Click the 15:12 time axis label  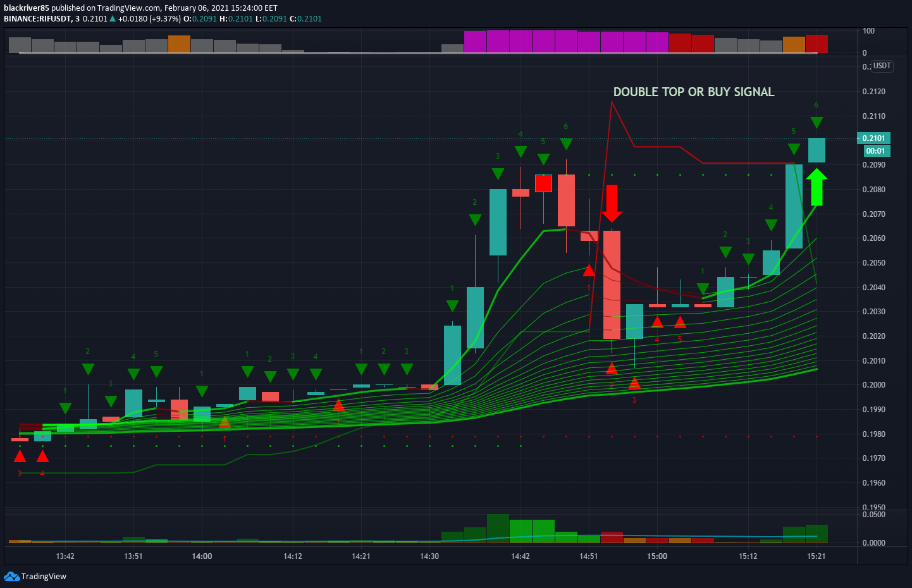tap(748, 556)
